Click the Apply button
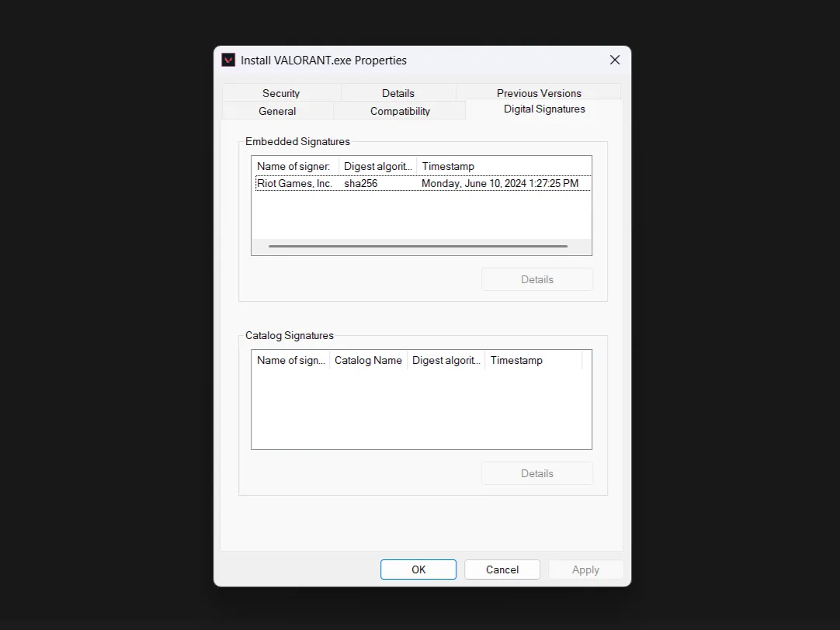840x630 pixels. coord(585,569)
